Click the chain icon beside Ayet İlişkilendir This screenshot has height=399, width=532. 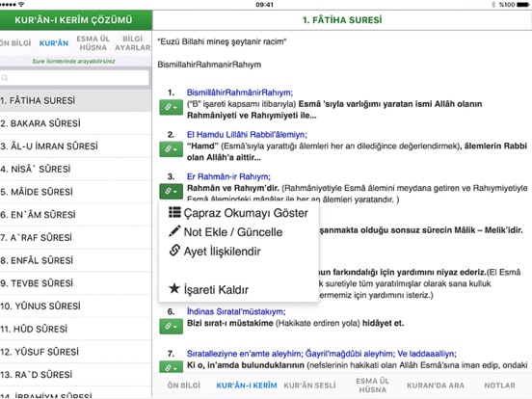(x=174, y=251)
